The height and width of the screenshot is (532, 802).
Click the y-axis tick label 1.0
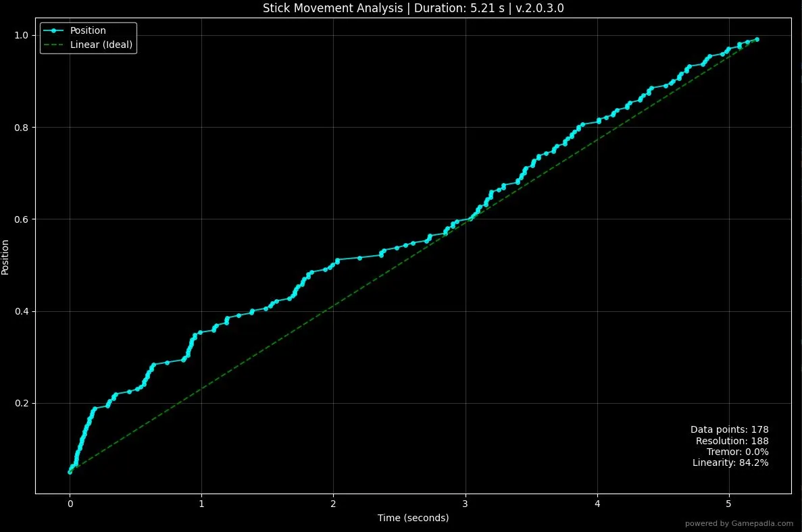(x=21, y=35)
